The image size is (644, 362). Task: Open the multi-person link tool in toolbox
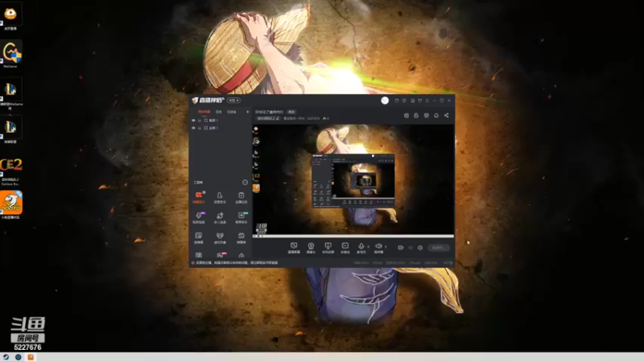tap(220, 217)
